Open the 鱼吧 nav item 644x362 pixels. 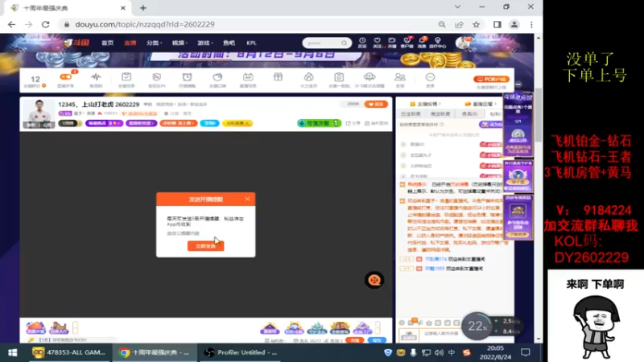229,43
